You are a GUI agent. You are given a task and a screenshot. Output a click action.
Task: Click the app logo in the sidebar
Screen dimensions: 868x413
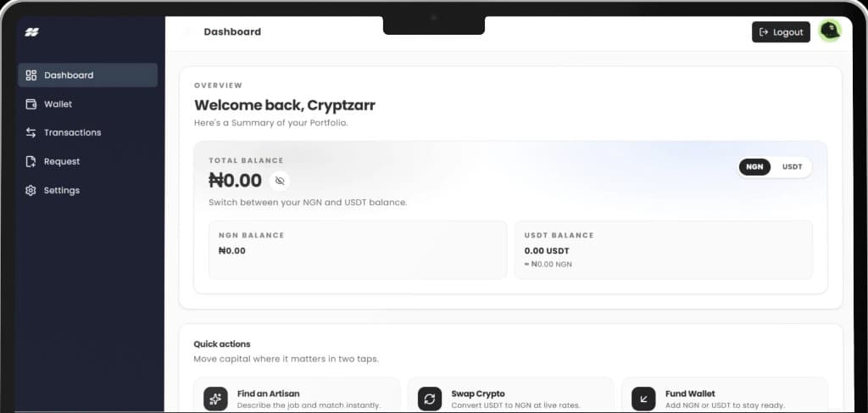(32, 32)
